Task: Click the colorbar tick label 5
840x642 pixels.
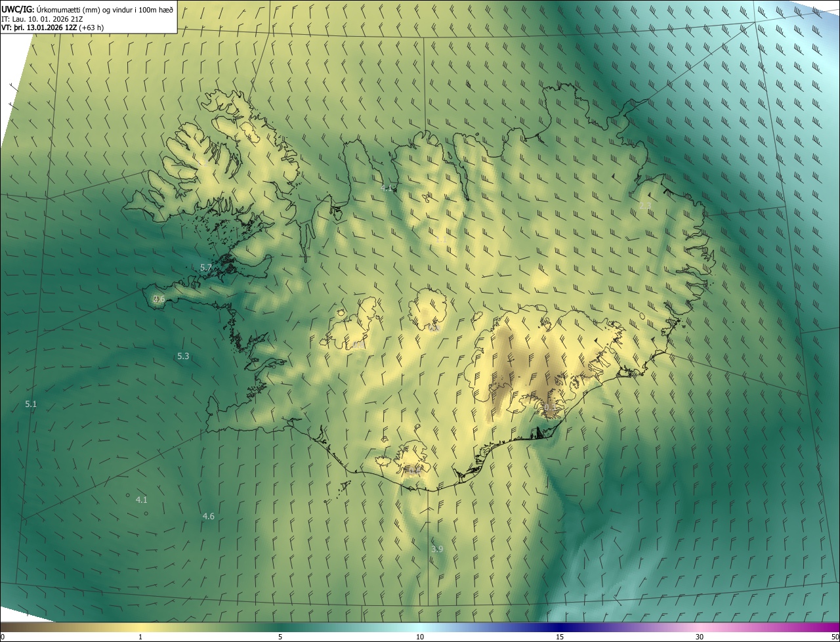Action: [x=280, y=637]
